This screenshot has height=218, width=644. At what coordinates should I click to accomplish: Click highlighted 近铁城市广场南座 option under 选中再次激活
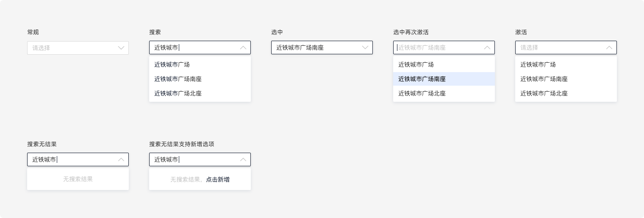pyautogui.click(x=422, y=79)
